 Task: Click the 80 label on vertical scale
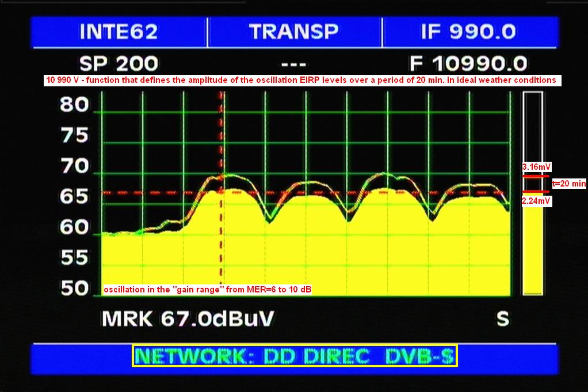[x=74, y=105]
